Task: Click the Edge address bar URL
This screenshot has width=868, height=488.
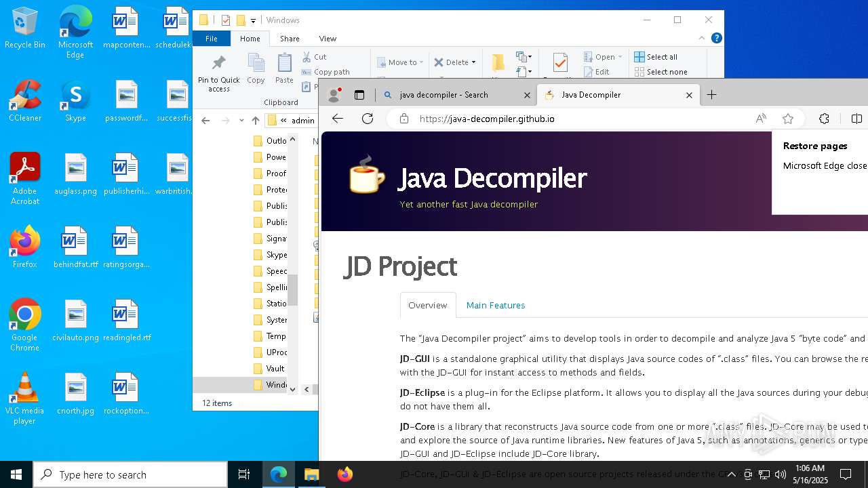Action: [x=487, y=119]
